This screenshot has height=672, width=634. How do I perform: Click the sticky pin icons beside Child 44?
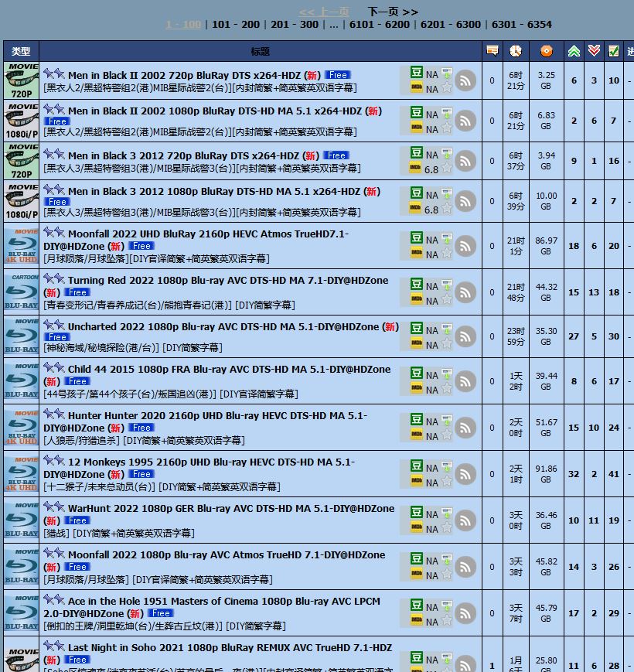click(x=54, y=368)
